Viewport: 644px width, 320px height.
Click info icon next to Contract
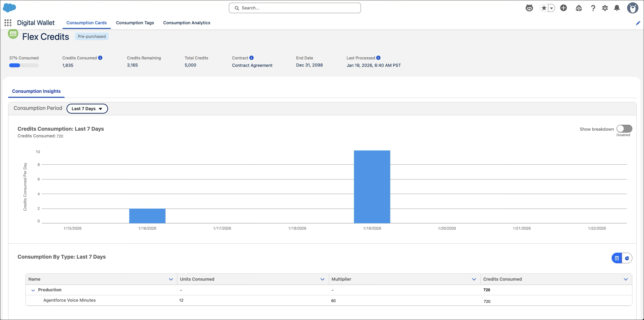pyautogui.click(x=251, y=58)
